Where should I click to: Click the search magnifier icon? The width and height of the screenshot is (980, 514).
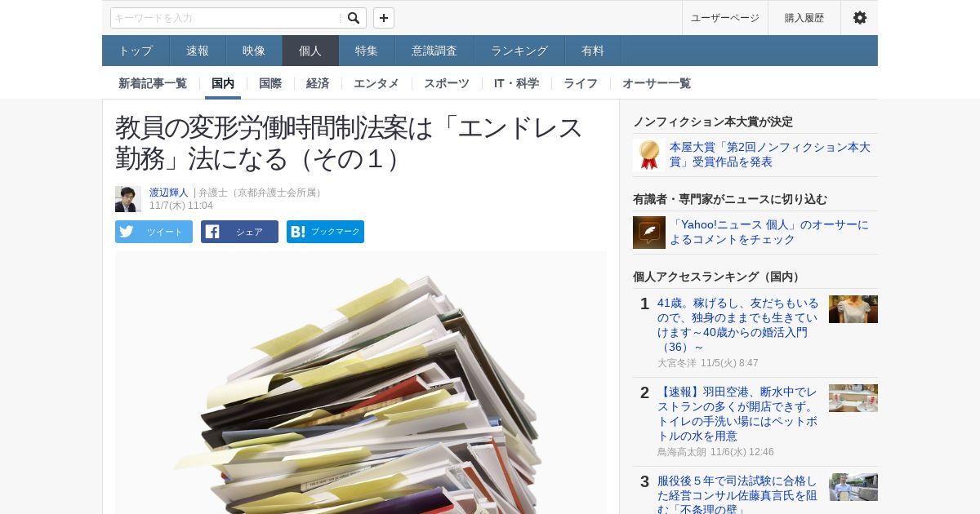click(354, 18)
